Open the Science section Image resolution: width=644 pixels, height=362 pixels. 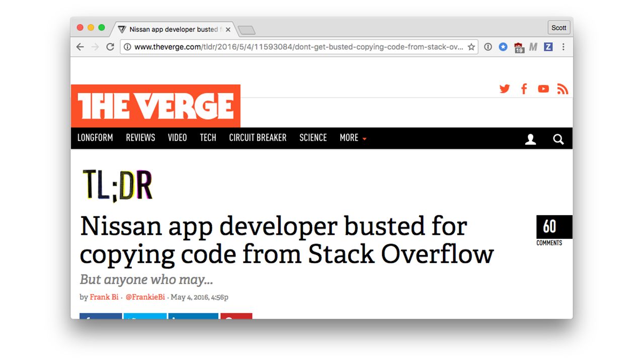click(x=313, y=138)
